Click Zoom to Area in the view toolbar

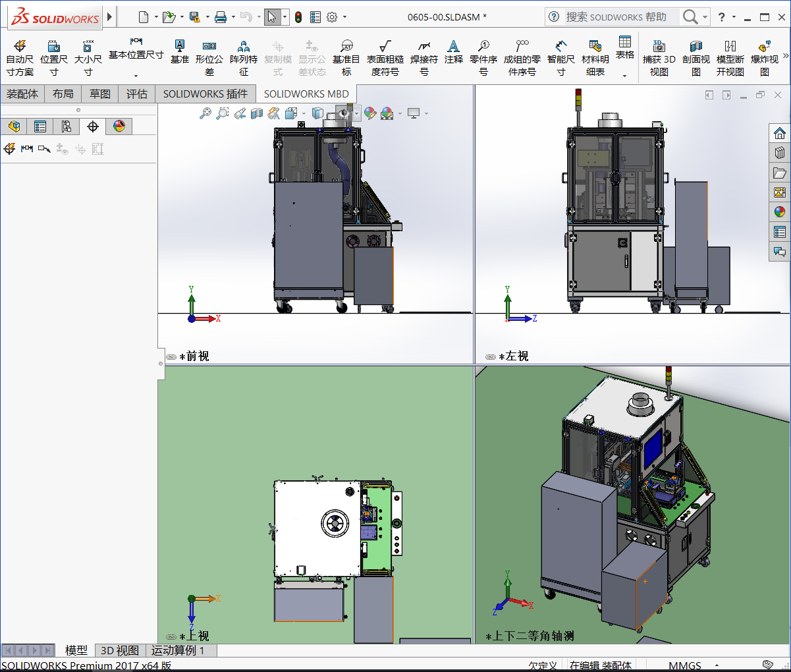(223, 113)
